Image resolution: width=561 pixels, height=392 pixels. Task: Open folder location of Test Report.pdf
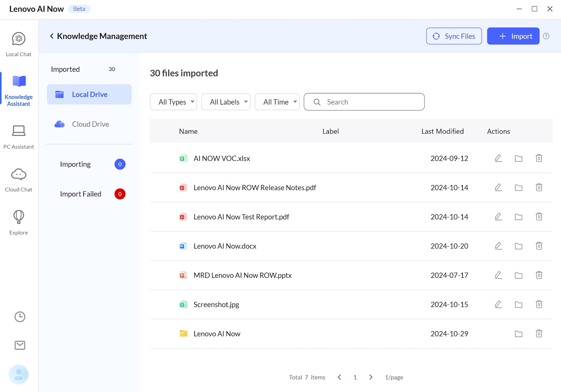[x=519, y=217]
